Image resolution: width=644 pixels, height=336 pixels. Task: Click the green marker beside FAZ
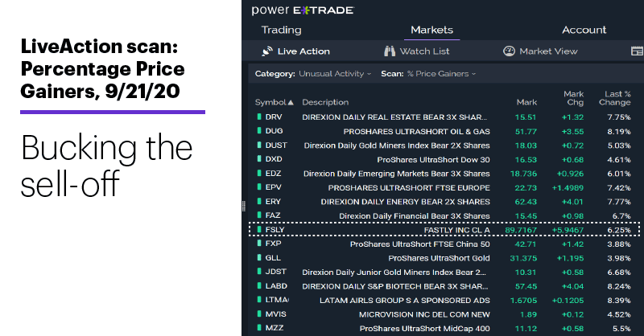point(259,215)
